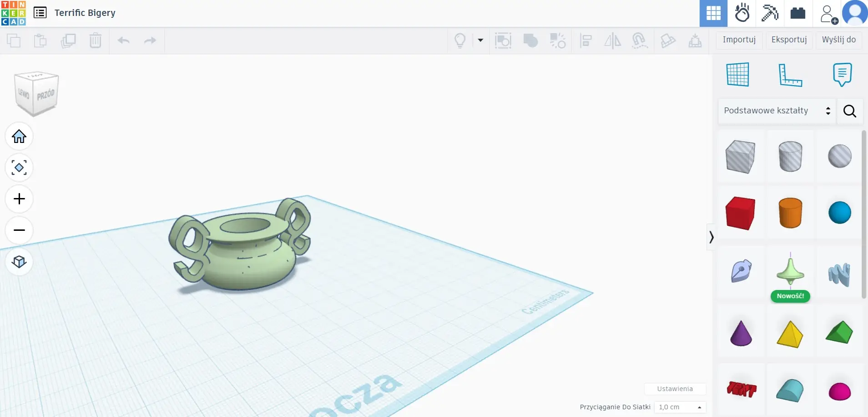
Task: Open Podstawowe kształty shape category dropdown
Action: pyautogui.click(x=777, y=111)
